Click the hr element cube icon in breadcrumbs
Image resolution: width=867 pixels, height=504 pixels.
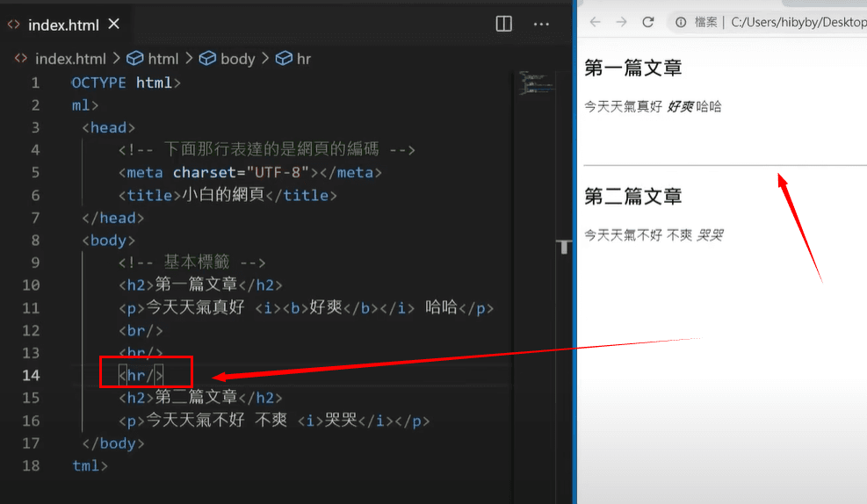pos(284,59)
